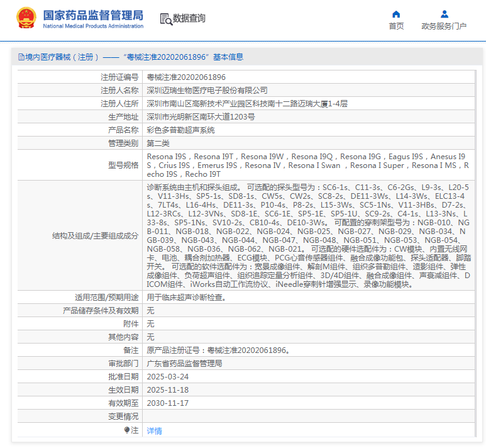Click the approval date 2025-03-24
The width and height of the screenshot is (486, 448).
click(167, 377)
